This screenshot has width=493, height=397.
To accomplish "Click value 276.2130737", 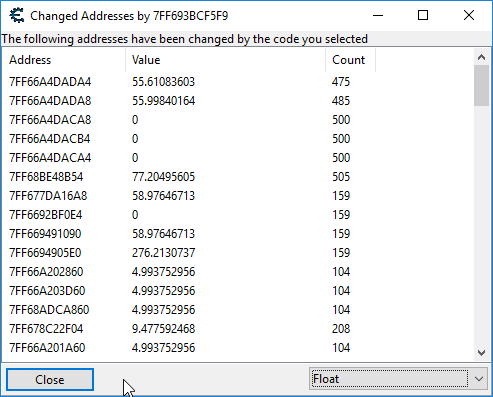I will click(163, 253).
